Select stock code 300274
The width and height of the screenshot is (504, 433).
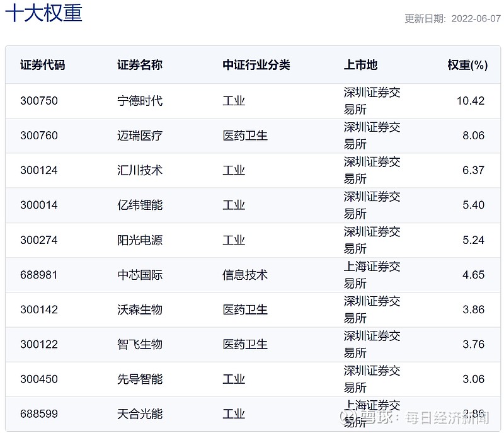pyautogui.click(x=39, y=240)
